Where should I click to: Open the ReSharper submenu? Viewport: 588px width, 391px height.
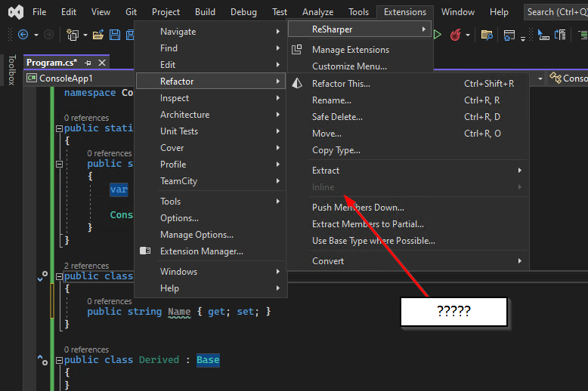pyautogui.click(x=360, y=29)
